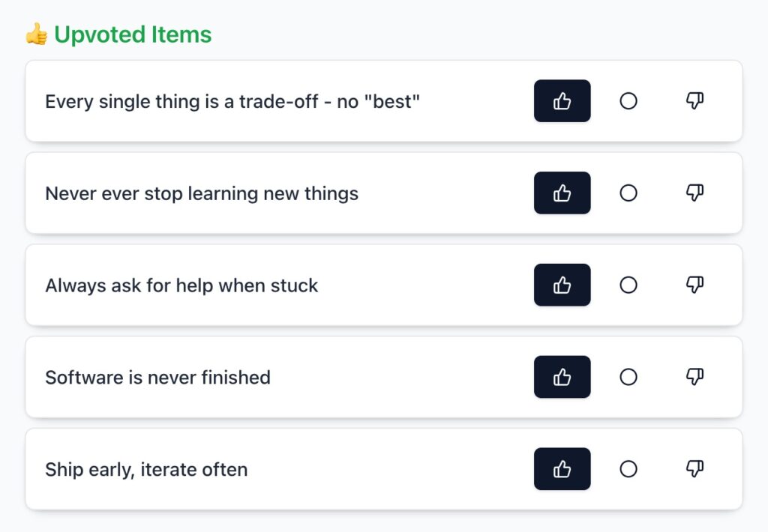Click thumbs-up for 'Never ever stop learning new things'
Viewport: 768px width, 532px height.
pos(562,193)
